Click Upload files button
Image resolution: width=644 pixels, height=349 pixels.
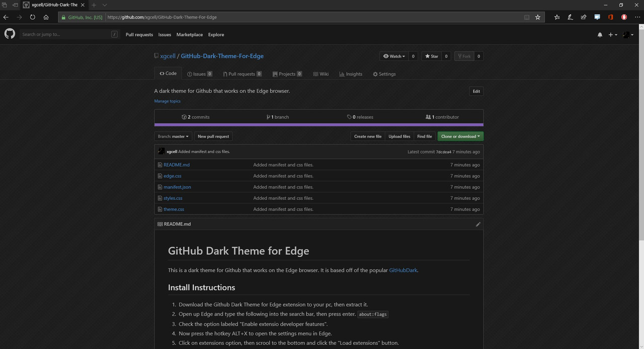[x=399, y=136]
